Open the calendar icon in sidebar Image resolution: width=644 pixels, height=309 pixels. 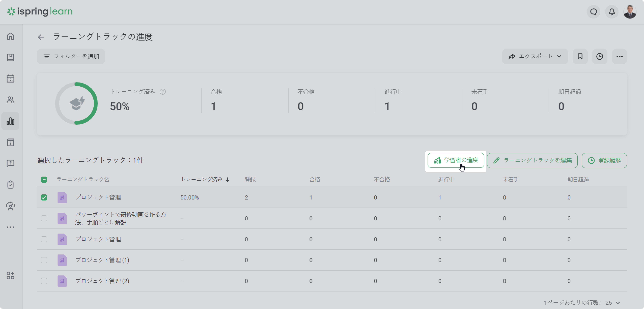10,79
